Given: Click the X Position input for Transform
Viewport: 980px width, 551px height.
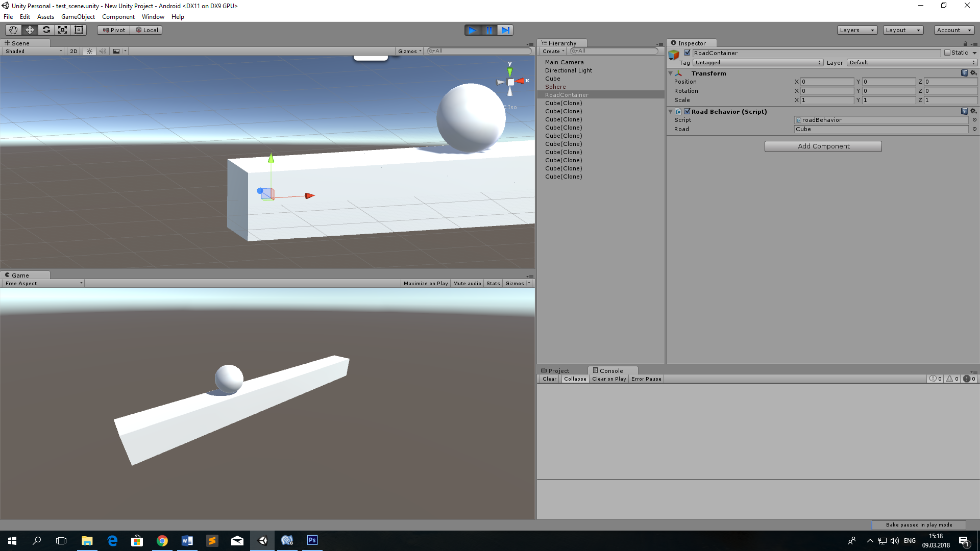Looking at the screenshot, I should click(826, 82).
